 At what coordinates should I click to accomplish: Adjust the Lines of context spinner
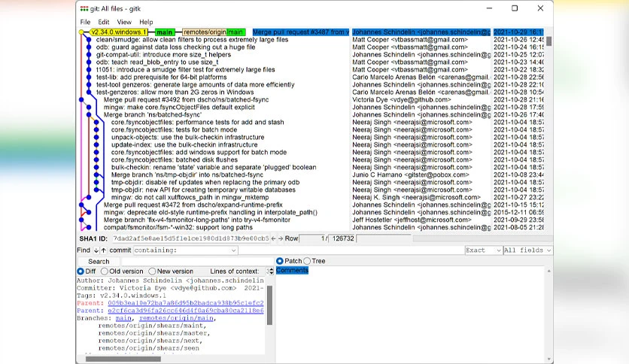point(270,271)
